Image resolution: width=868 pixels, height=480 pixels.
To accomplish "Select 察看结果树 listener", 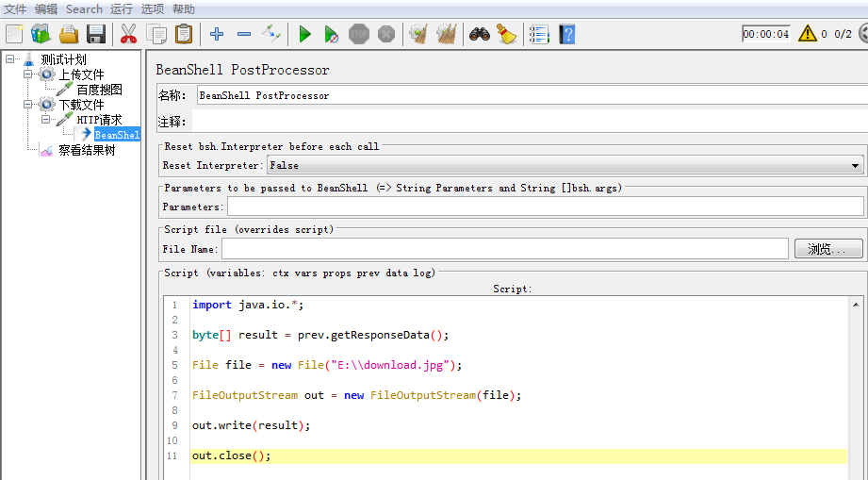I will click(87, 150).
